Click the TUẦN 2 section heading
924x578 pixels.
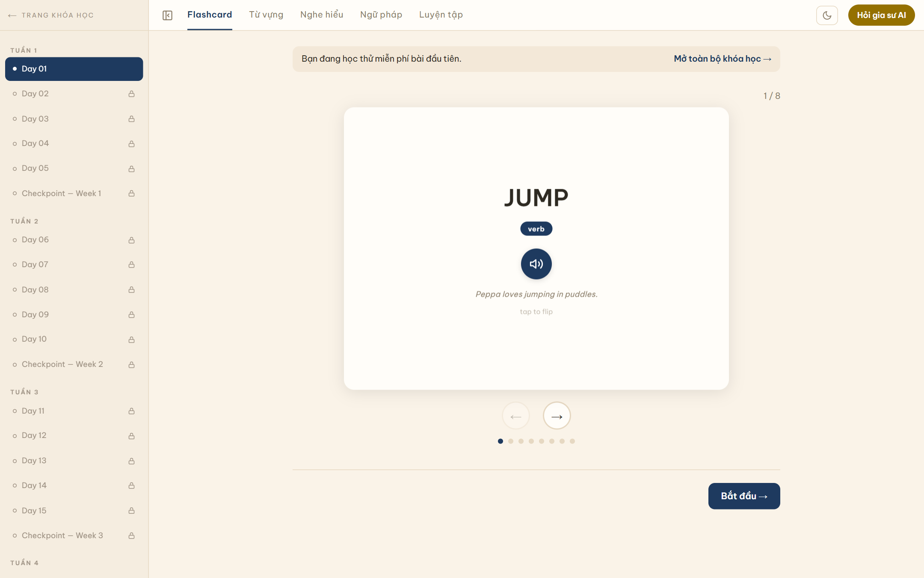[24, 221]
